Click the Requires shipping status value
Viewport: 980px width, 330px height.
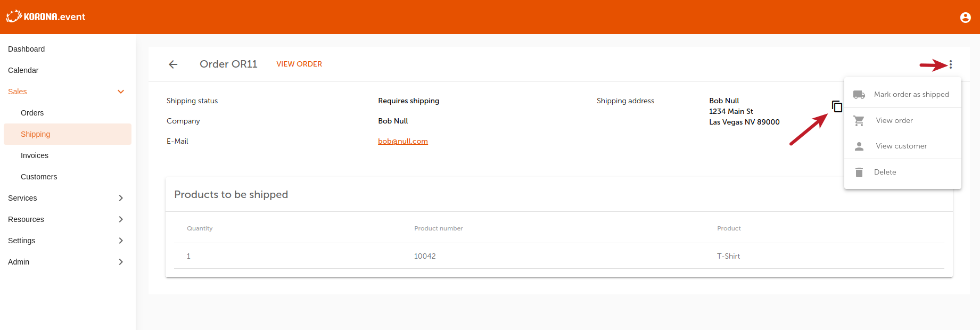(409, 101)
